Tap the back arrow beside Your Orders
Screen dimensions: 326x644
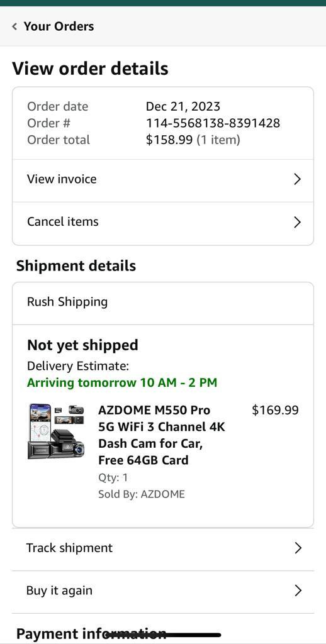tap(15, 26)
